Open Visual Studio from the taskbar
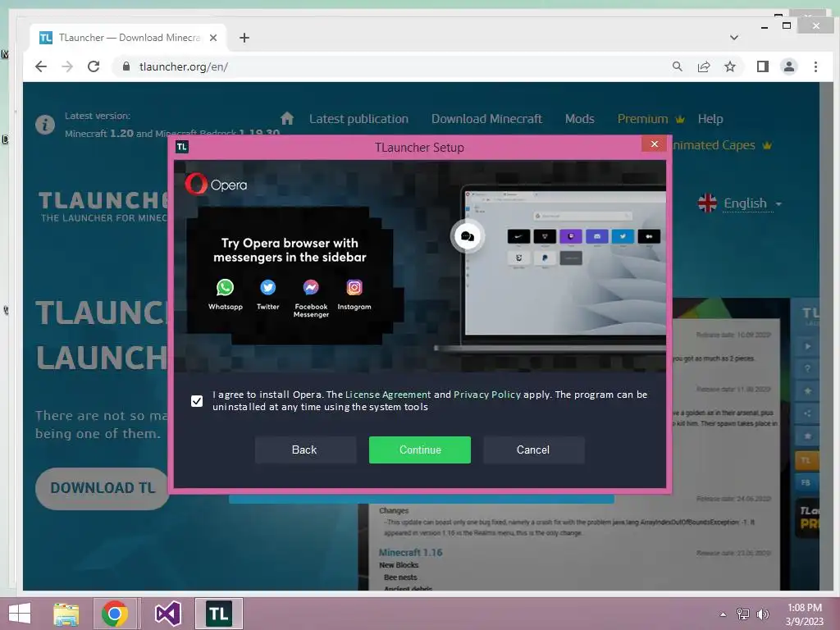 pos(167,614)
